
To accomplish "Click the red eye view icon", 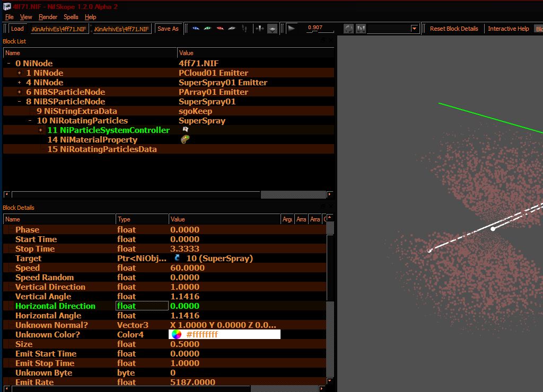I will pyautogui.click(x=220, y=29).
